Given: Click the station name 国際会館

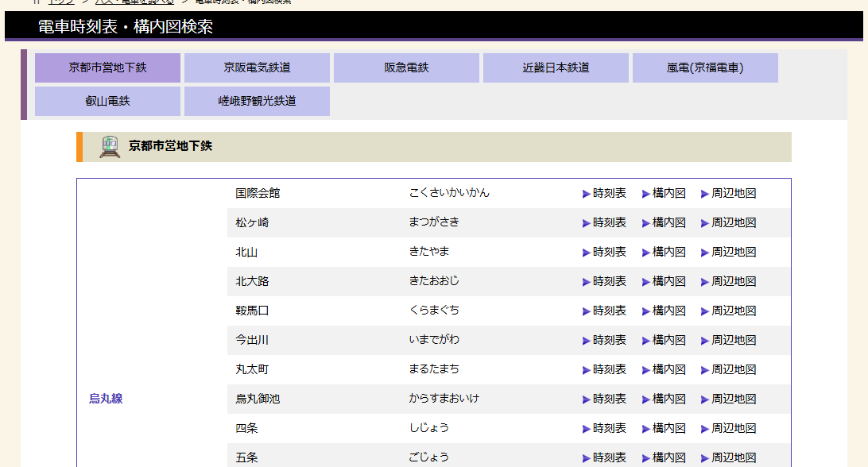Looking at the screenshot, I should (x=258, y=193).
